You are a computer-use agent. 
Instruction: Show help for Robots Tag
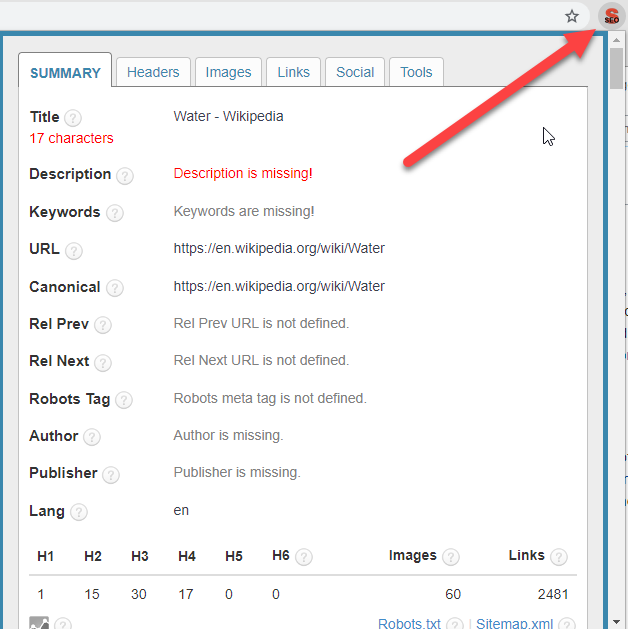pyautogui.click(x=124, y=400)
